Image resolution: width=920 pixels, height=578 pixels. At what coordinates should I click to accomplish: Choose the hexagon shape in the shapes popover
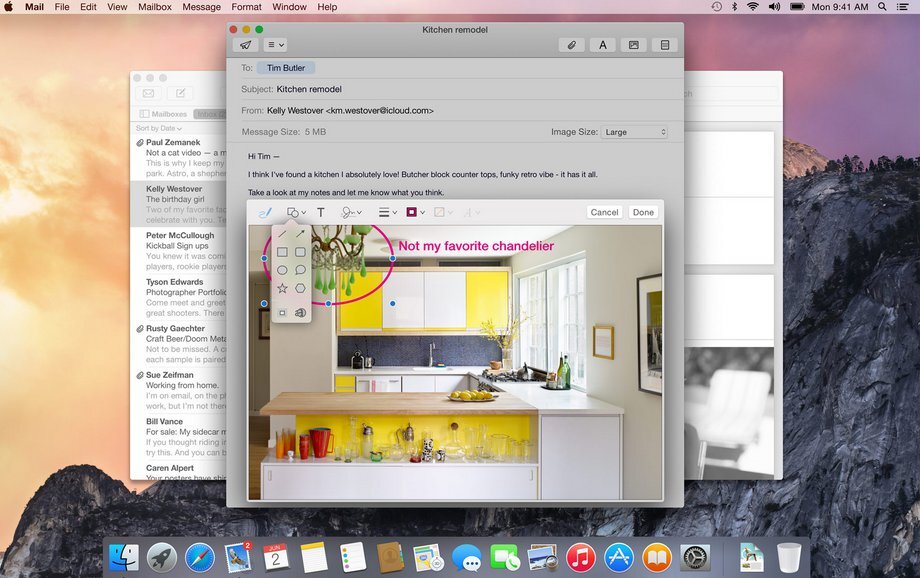click(300, 289)
